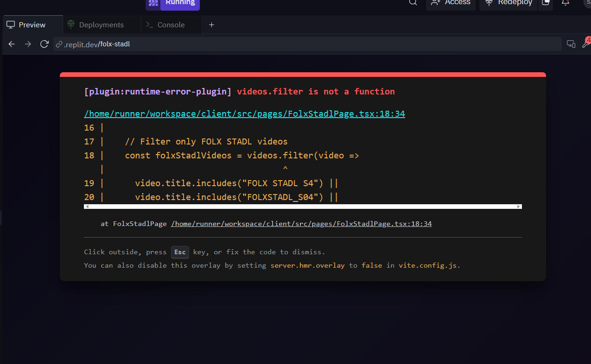Open the search magnifier icon
This screenshot has width=591, height=364.
click(413, 3)
